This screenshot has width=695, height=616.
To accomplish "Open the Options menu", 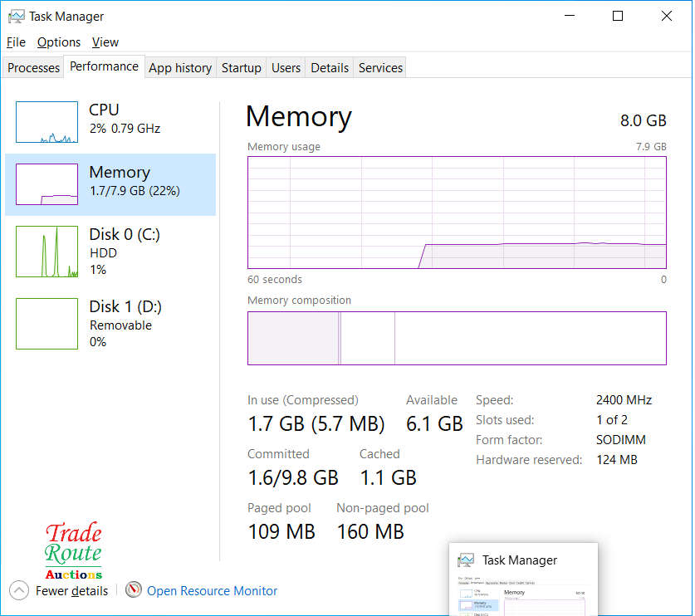I will pos(59,42).
